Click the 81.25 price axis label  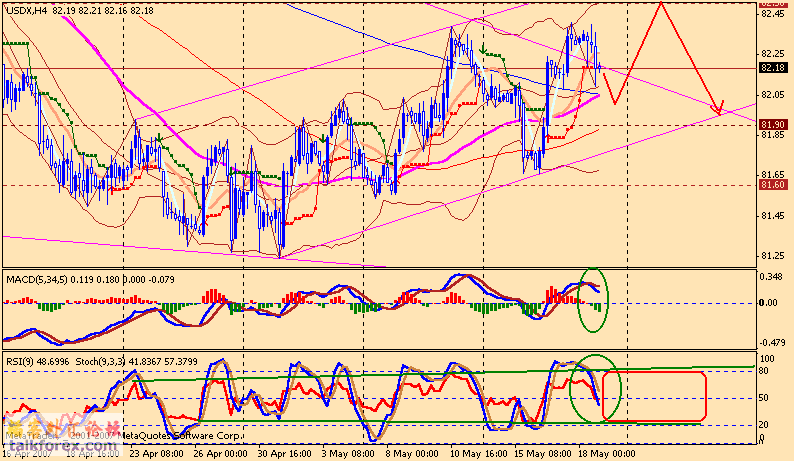tap(772, 256)
